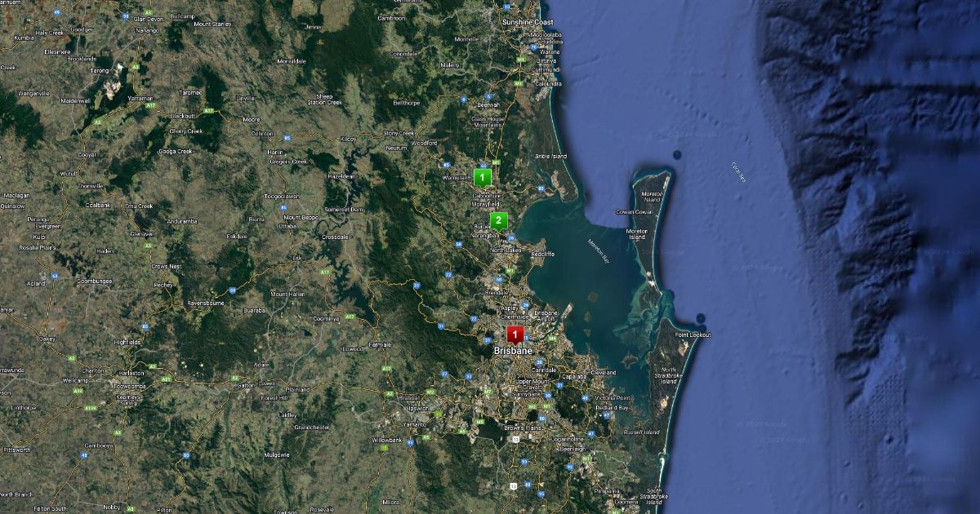Click the Mount Hallen label

(287, 294)
